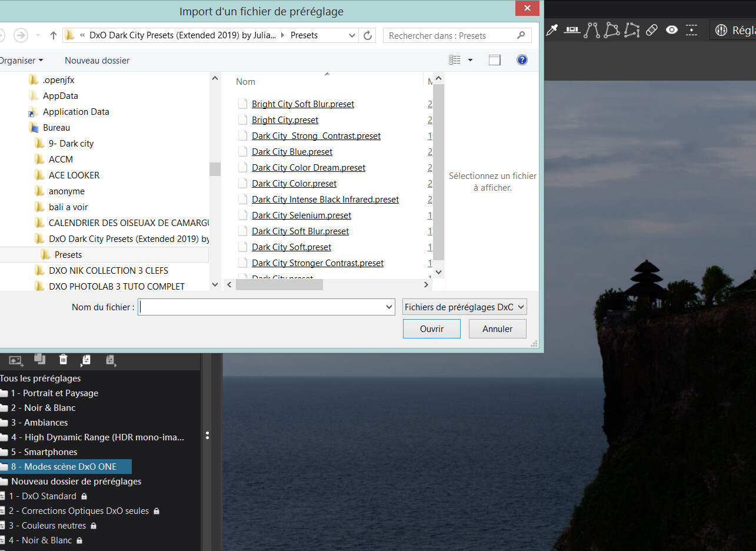The image size is (756, 551).
Task: Refresh the Presets folder listing
Action: 368,35
